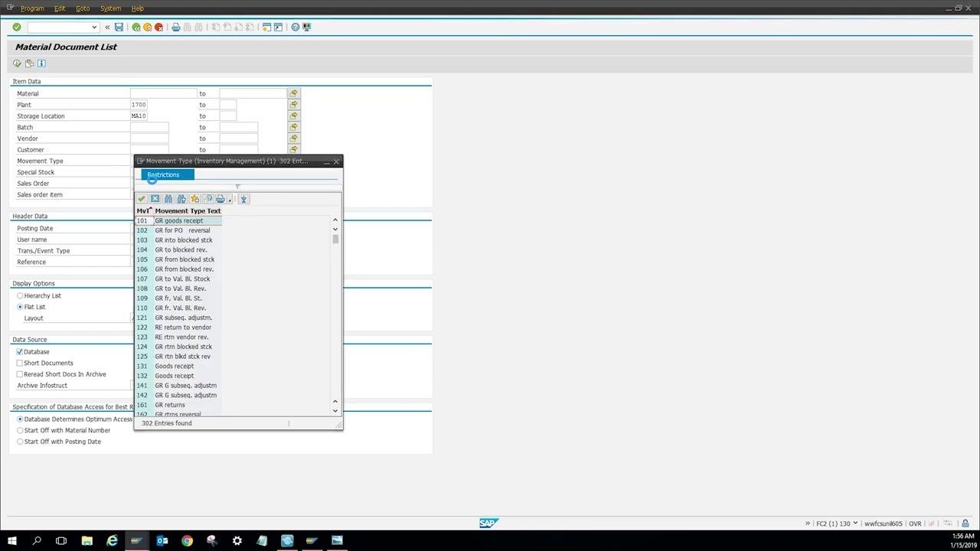Click Find Next binoculars icon in popup
This screenshot has width=980, height=551.
[181, 199]
